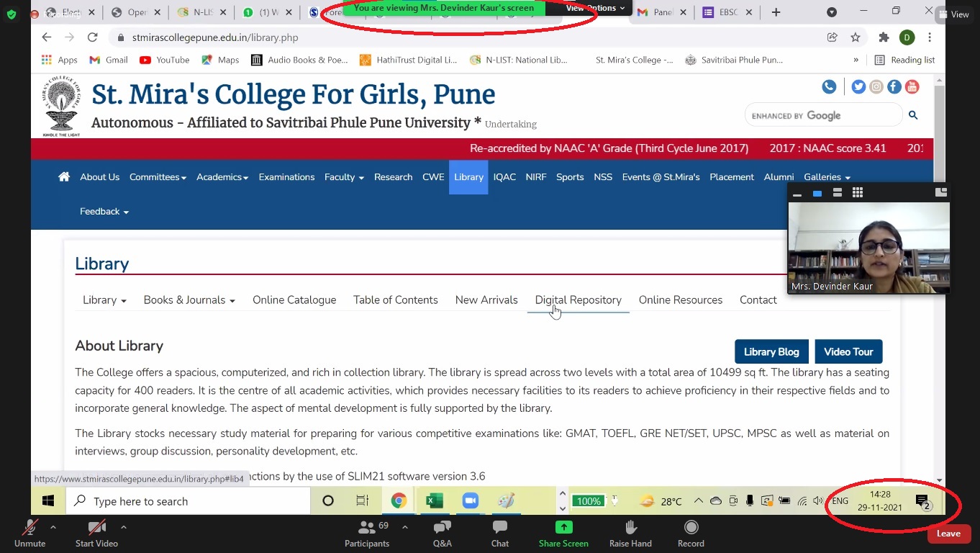Click the green Share Screen icon

[x=563, y=528]
